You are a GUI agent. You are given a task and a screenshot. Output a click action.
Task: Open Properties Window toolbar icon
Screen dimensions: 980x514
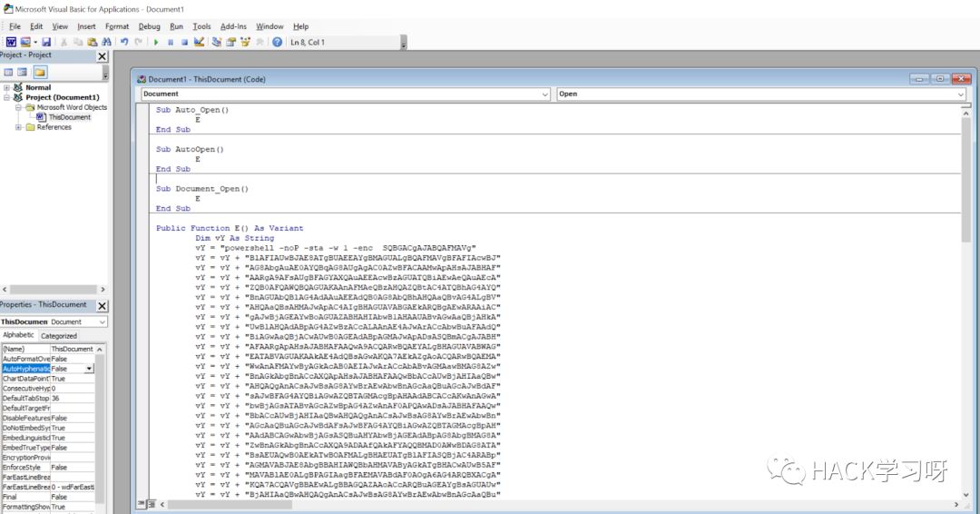[x=230, y=42]
